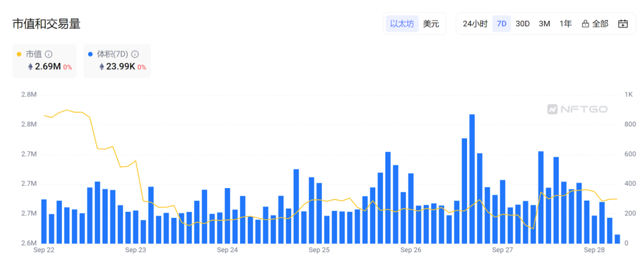Click the 体积(7D) 23.99K legend card
Image resolution: width=644 pixels, height=265 pixels.
[117, 61]
